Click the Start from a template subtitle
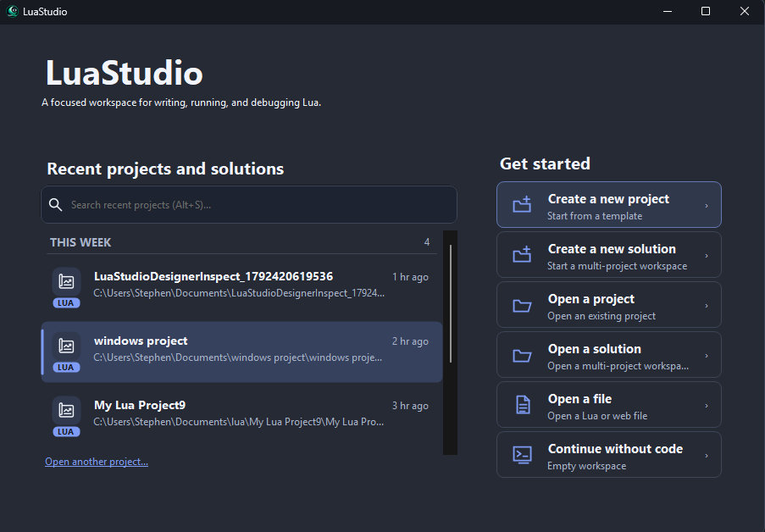Image resolution: width=765 pixels, height=532 pixels. (595, 216)
